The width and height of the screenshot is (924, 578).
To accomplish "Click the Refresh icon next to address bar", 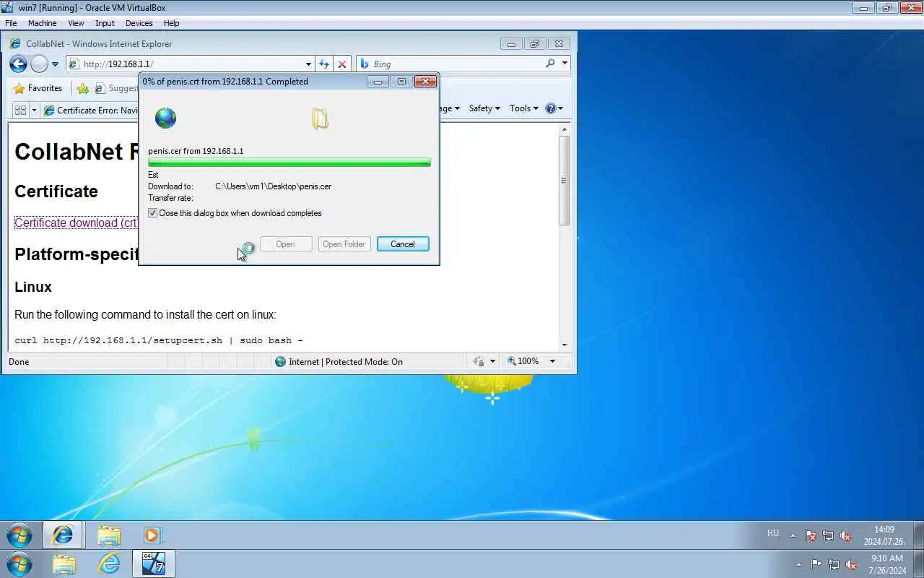I will click(x=324, y=64).
